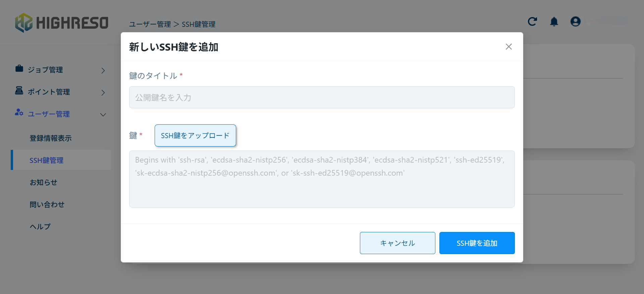Focus the 鍵のタイトル input field
The width and height of the screenshot is (644, 294).
click(322, 97)
